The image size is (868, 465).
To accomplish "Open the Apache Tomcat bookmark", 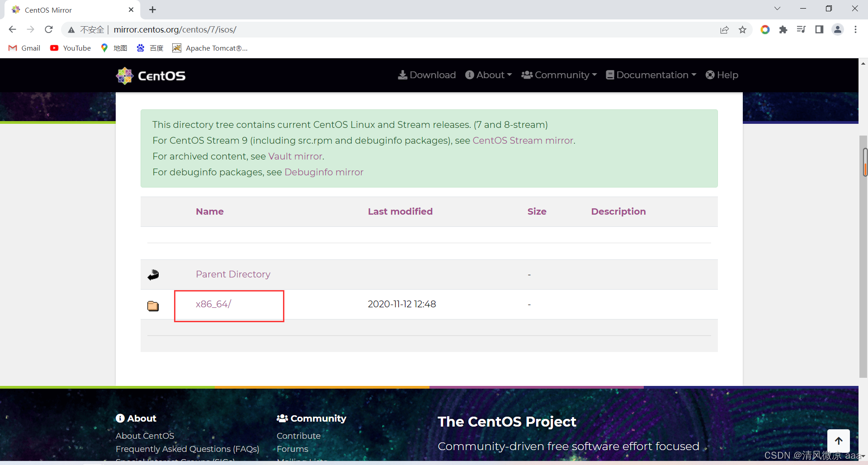I will (210, 48).
